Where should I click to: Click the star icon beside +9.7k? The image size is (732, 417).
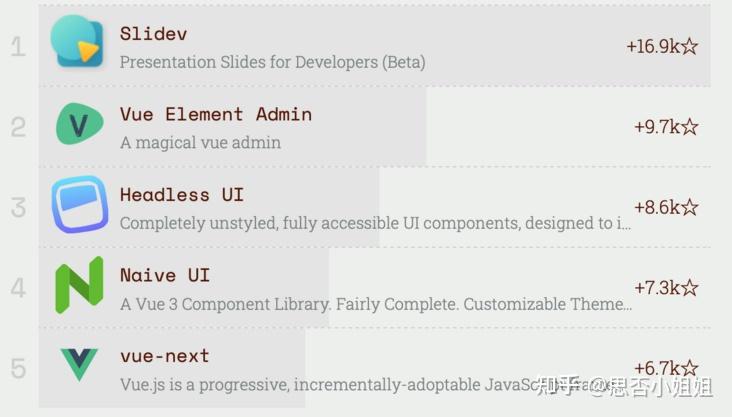(x=690, y=127)
